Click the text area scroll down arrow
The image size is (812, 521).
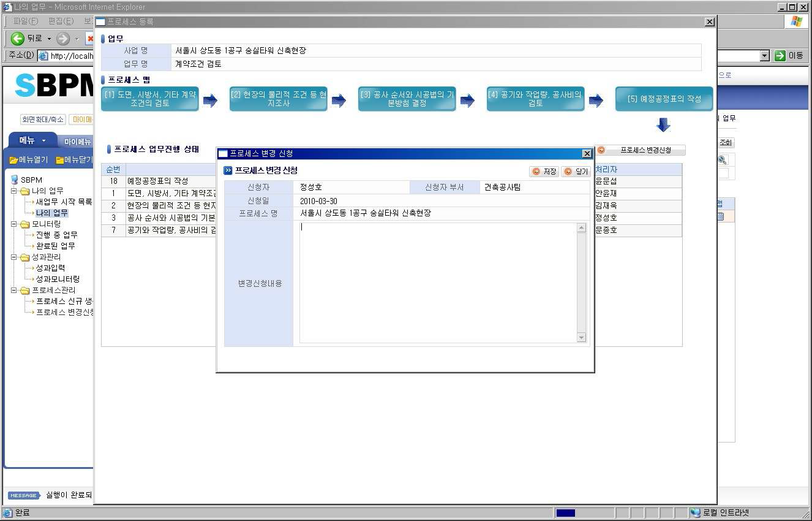pyautogui.click(x=582, y=337)
